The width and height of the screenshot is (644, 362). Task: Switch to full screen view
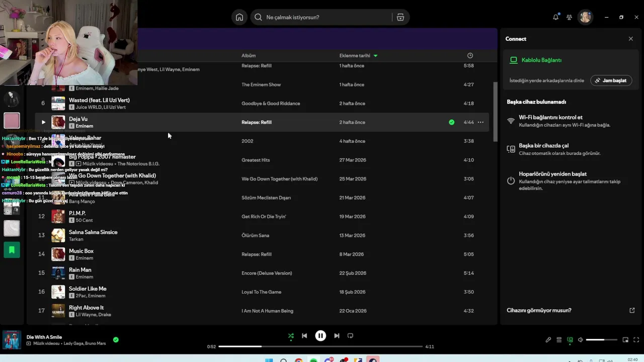coord(636,340)
